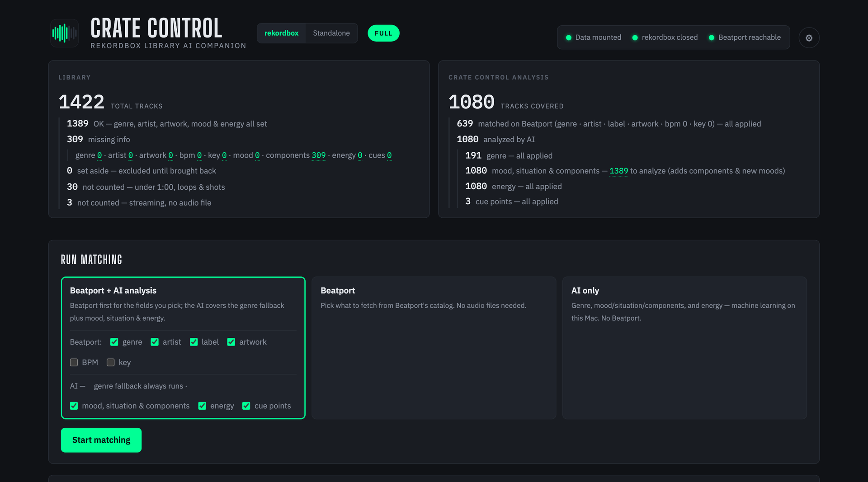868x482 pixels.
Task: Open the 1389 to analyze link
Action: pos(618,171)
